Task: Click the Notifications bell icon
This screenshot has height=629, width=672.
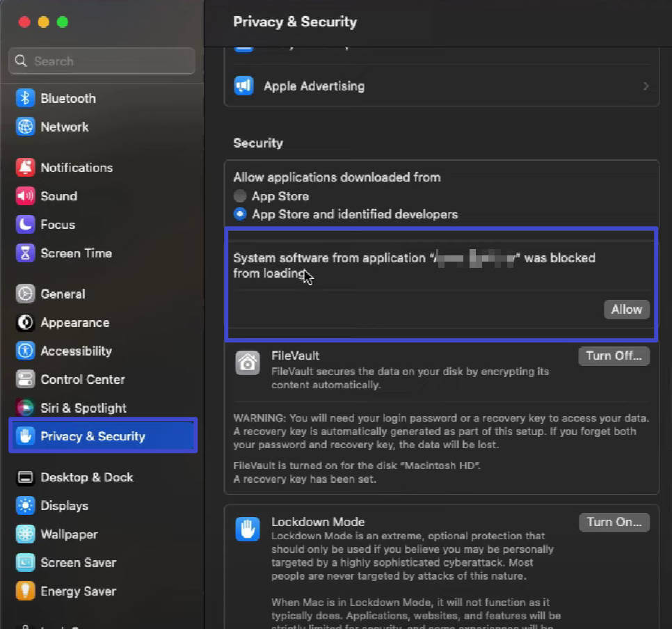Action: tap(25, 168)
